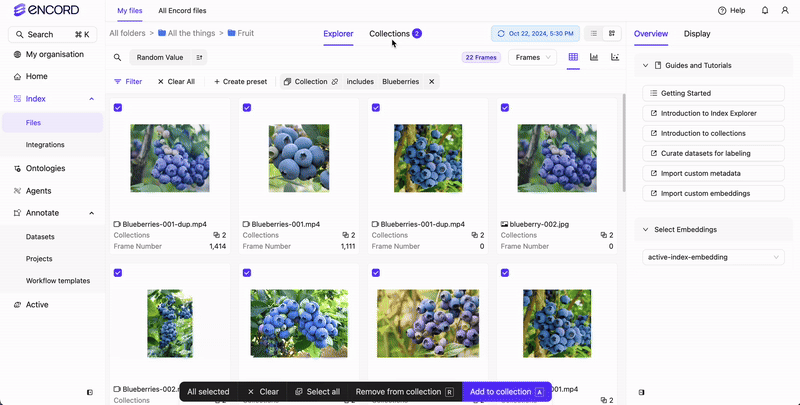
Task: Open the notifications bell
Action: pyautogui.click(x=765, y=10)
